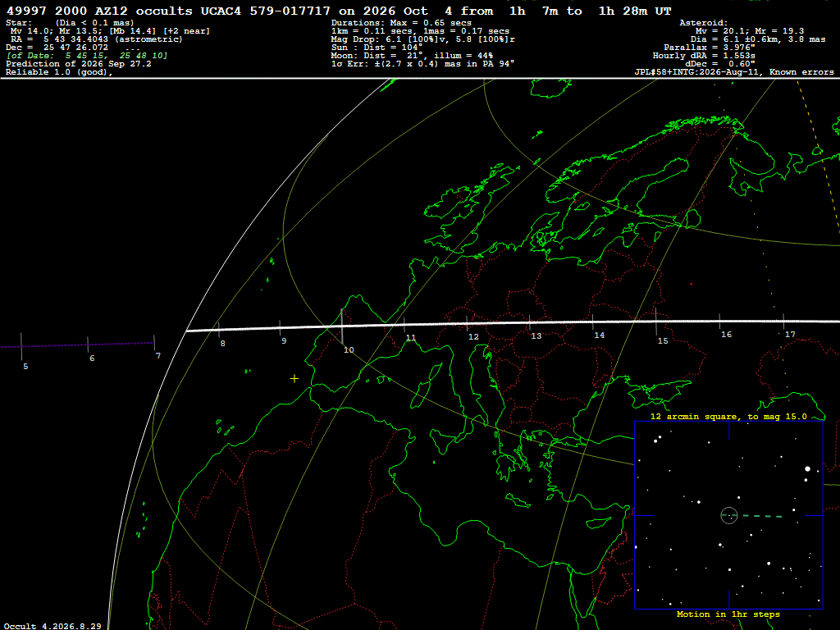Click the 'Motion in 1hr steps' caption

(728, 614)
